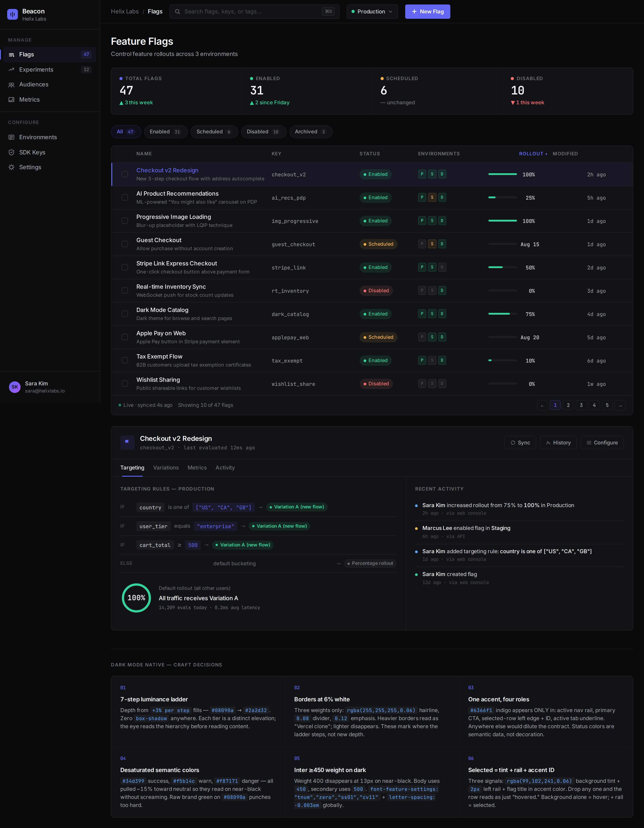
Task: Click the Settings gear icon
Action: [11, 167]
